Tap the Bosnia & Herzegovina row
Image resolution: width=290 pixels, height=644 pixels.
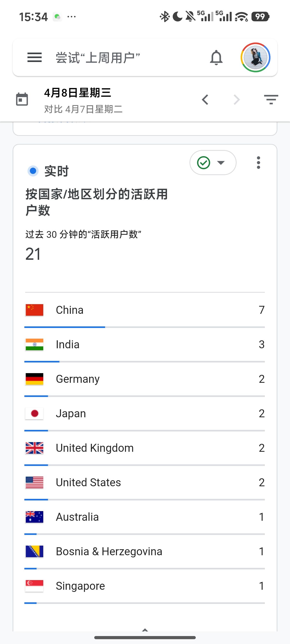coord(145,551)
